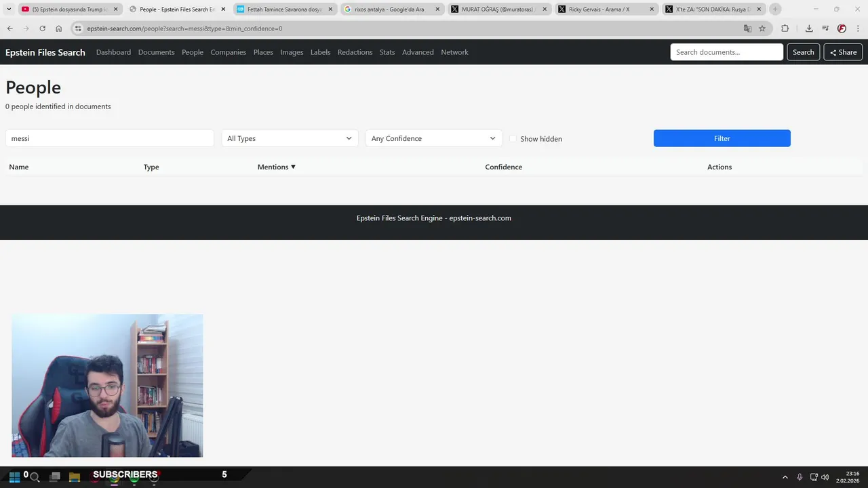
Task: Click the people name field containing messi
Action: [110, 138]
